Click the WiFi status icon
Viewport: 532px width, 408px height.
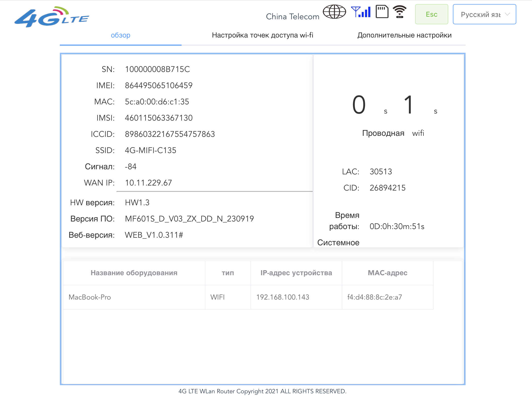click(399, 12)
